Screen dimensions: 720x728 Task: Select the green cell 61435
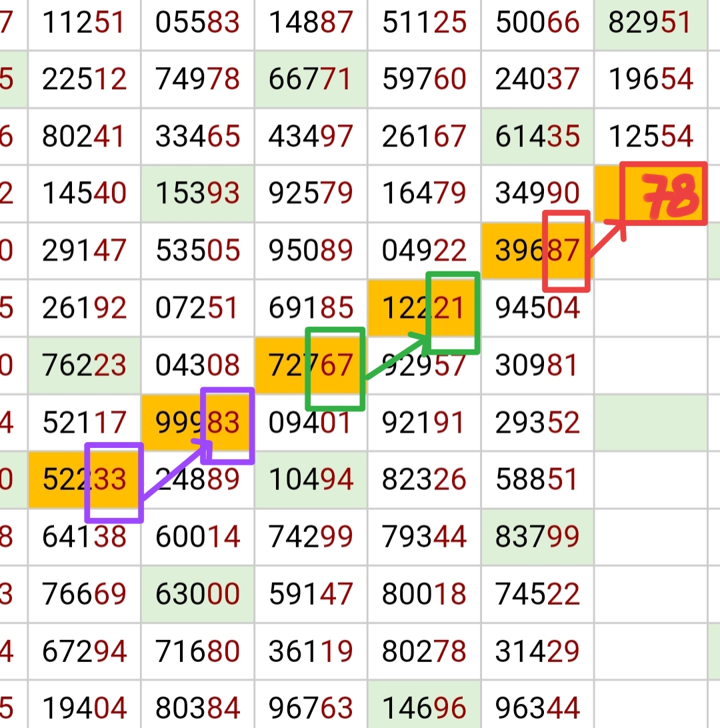[537, 137]
